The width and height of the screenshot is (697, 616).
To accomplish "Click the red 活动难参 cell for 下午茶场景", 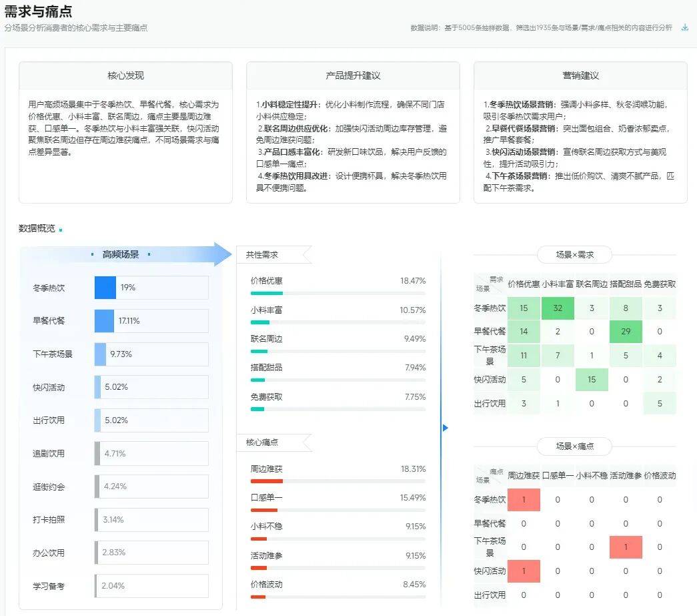I will pos(626,547).
